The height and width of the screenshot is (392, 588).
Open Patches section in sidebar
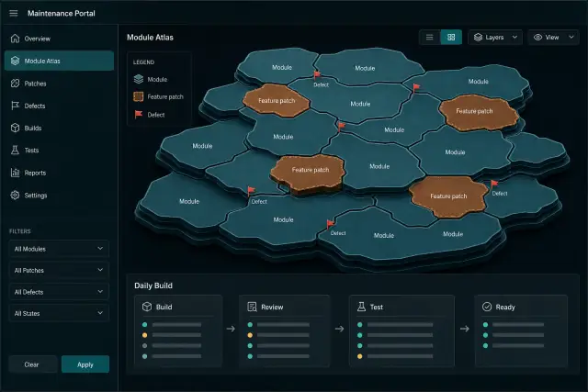click(59, 84)
